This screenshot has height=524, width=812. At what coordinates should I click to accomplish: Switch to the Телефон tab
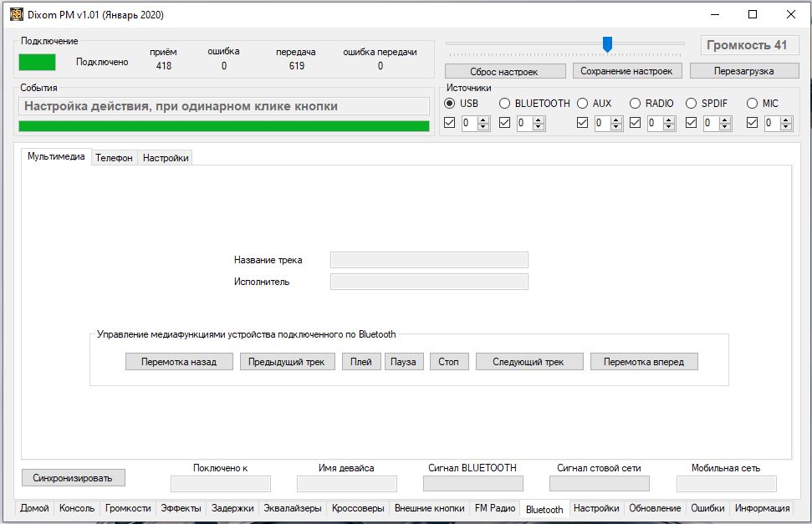(114, 158)
